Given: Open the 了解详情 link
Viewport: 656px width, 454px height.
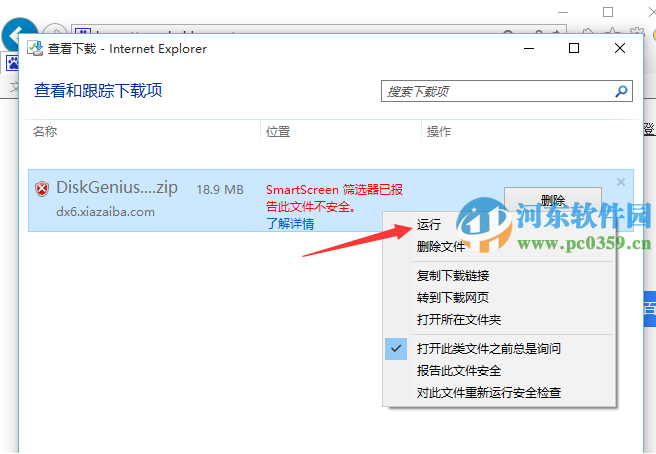Looking at the screenshot, I should [x=290, y=223].
